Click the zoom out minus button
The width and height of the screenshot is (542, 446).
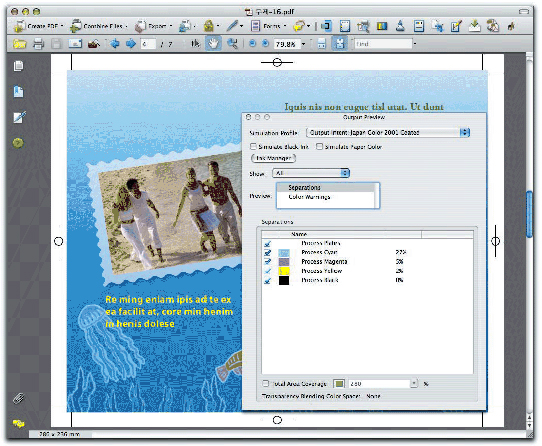click(x=253, y=44)
